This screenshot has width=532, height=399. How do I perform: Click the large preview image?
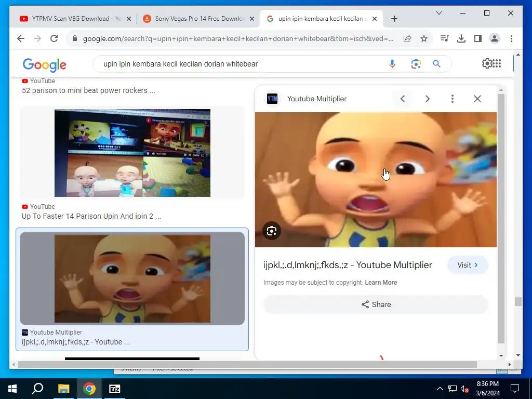point(376,180)
